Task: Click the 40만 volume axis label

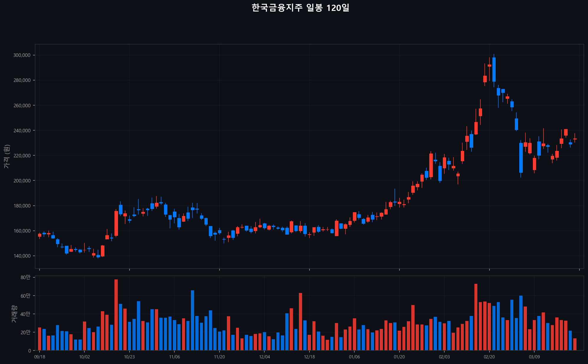Action: (25, 314)
